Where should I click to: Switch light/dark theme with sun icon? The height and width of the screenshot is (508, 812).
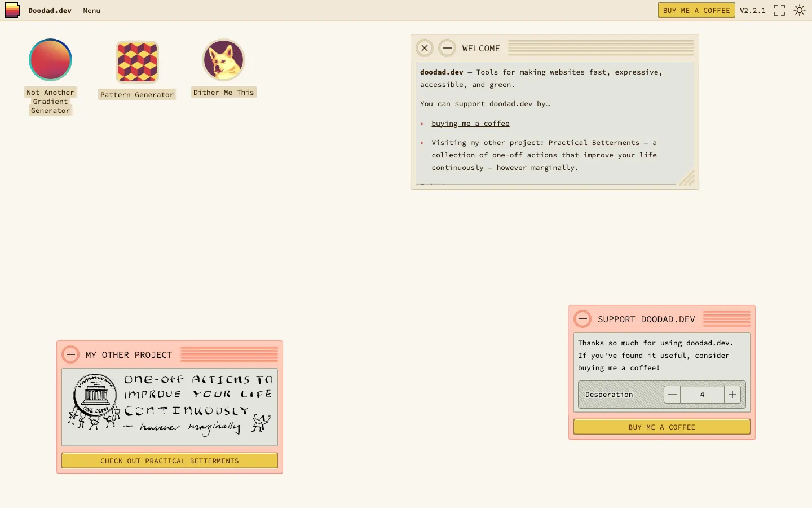800,10
